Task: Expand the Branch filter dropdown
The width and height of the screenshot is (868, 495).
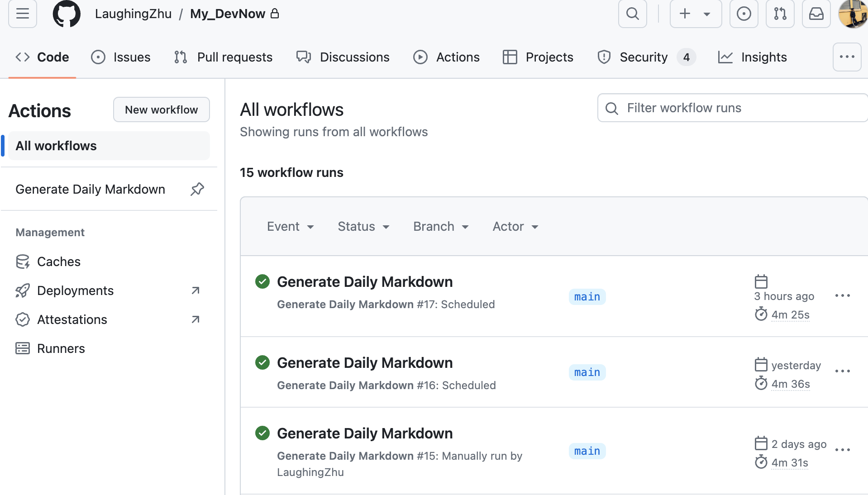Action: coord(441,227)
